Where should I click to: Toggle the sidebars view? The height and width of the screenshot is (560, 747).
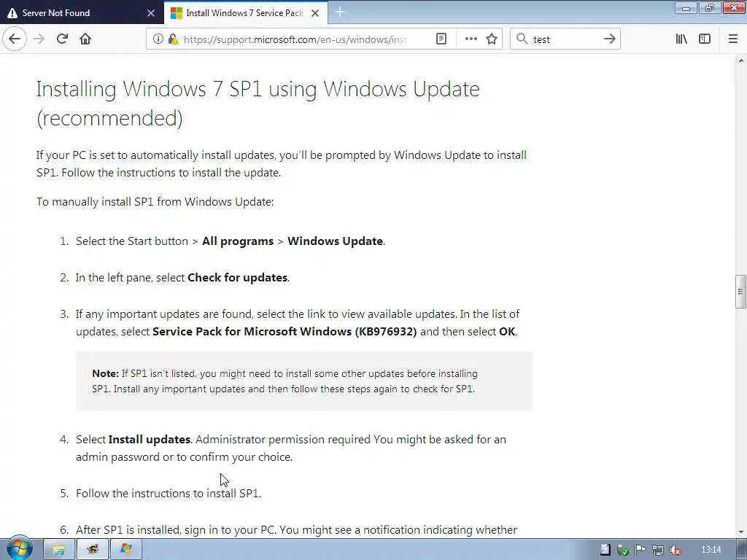(x=705, y=39)
